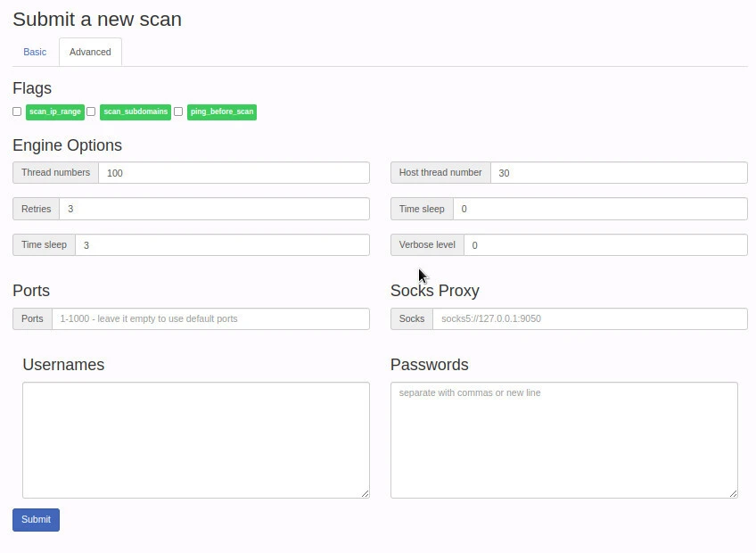Focus the Socks proxy input field
The width and height of the screenshot is (756, 553).
click(x=589, y=318)
